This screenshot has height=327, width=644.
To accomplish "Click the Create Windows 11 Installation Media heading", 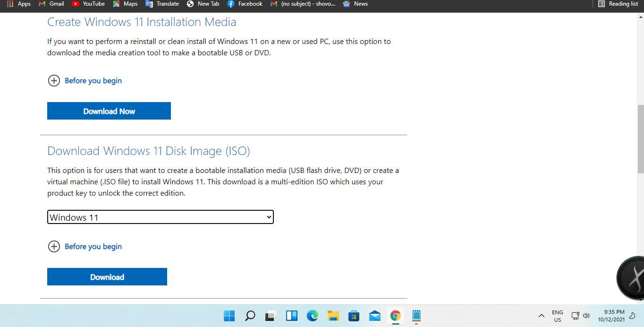I will coord(142,22).
